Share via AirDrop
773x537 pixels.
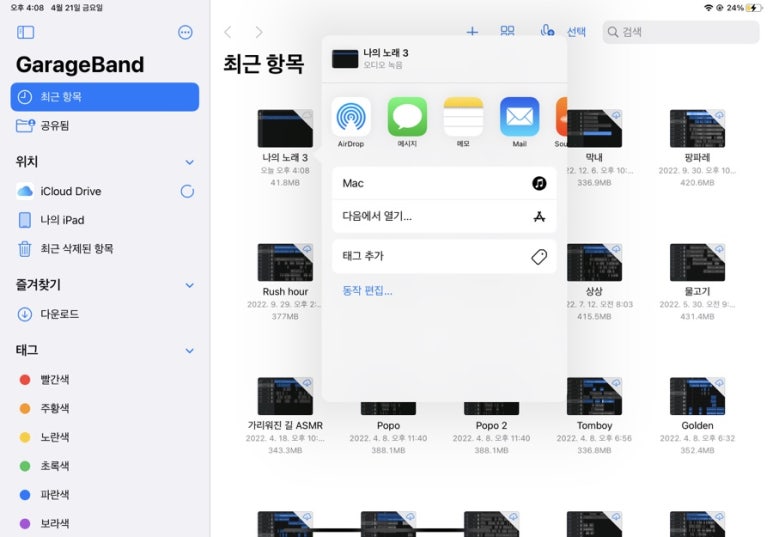point(351,122)
